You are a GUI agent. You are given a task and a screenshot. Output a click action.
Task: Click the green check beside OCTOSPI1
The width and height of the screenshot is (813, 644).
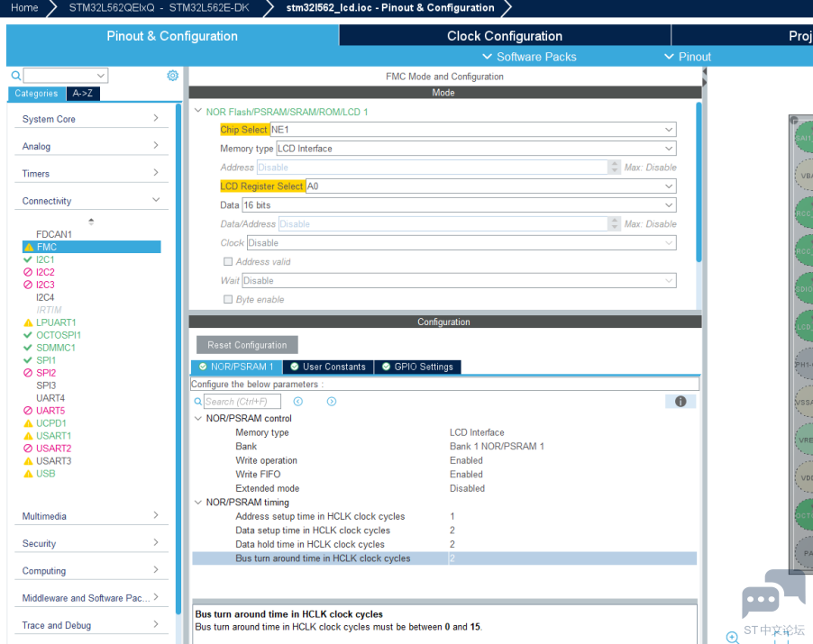coord(28,335)
